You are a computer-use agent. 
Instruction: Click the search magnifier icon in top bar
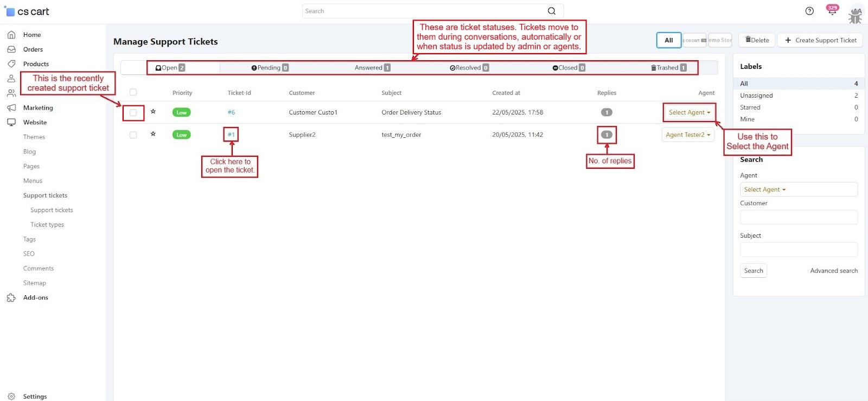[x=551, y=11]
